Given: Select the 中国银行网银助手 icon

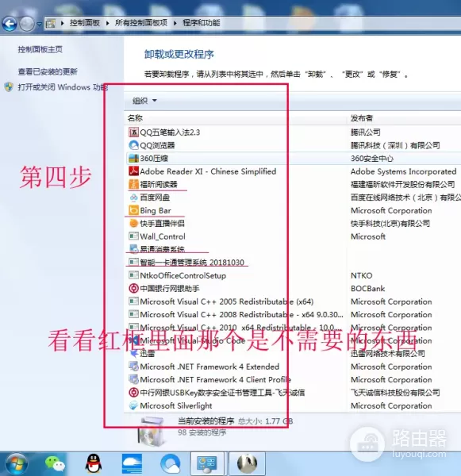Looking at the screenshot, I should pos(133,289).
